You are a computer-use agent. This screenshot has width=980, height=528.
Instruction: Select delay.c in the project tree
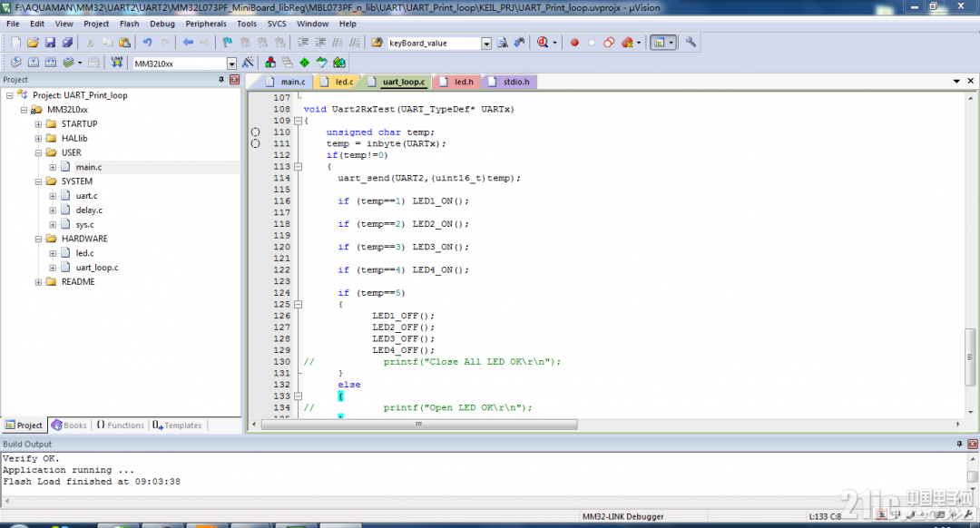[89, 210]
